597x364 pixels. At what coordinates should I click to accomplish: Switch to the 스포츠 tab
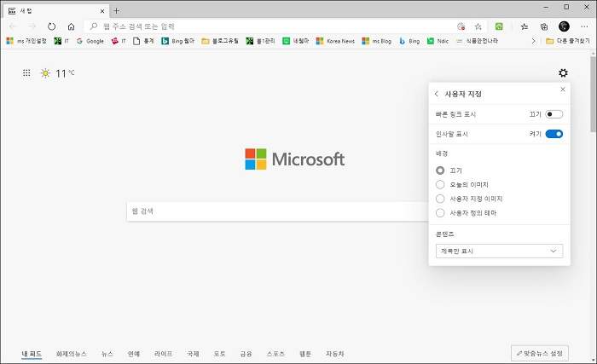(x=275, y=354)
